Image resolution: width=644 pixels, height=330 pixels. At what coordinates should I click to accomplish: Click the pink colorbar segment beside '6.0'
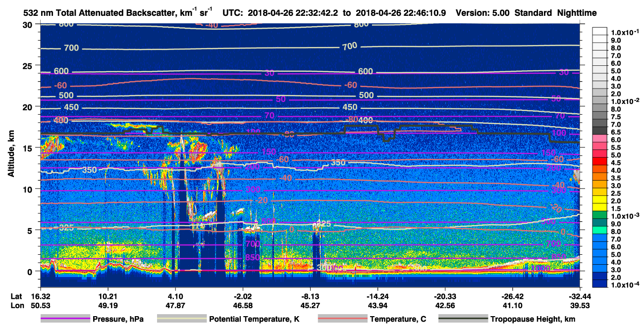click(x=599, y=138)
